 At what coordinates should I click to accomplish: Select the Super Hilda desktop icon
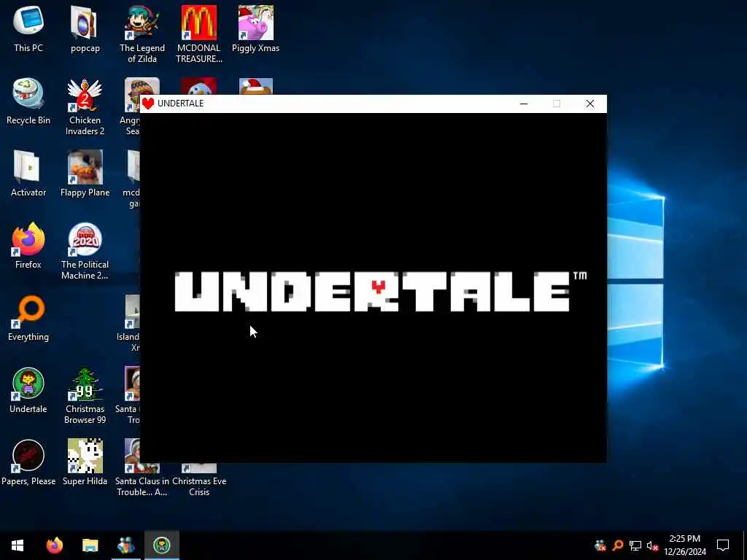pyautogui.click(x=85, y=462)
